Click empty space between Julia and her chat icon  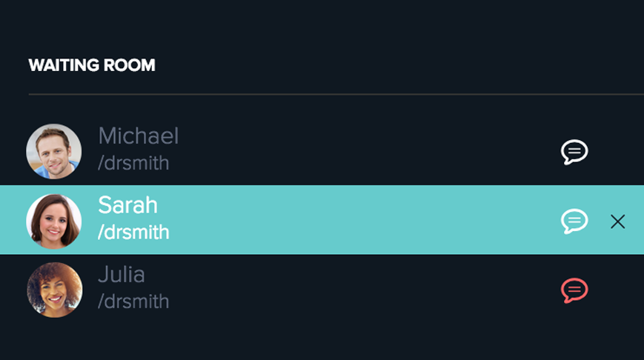click(371, 290)
